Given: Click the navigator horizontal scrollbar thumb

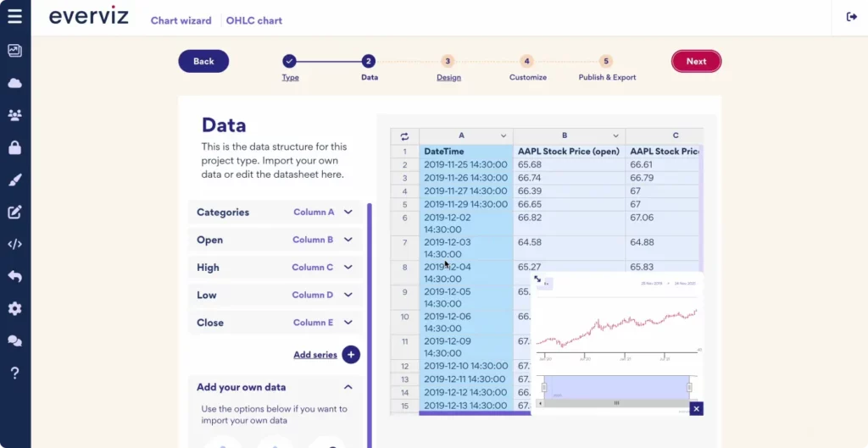Looking at the screenshot, I should click(616, 403).
